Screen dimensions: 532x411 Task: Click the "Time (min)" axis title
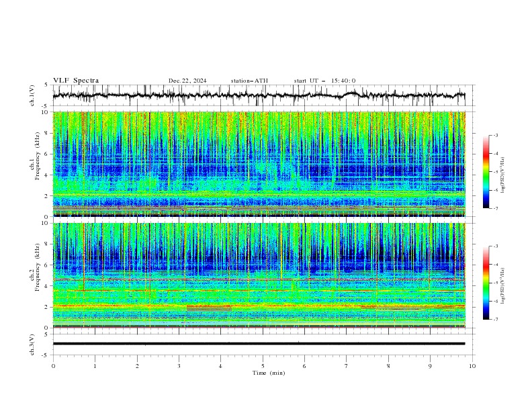coord(269,373)
